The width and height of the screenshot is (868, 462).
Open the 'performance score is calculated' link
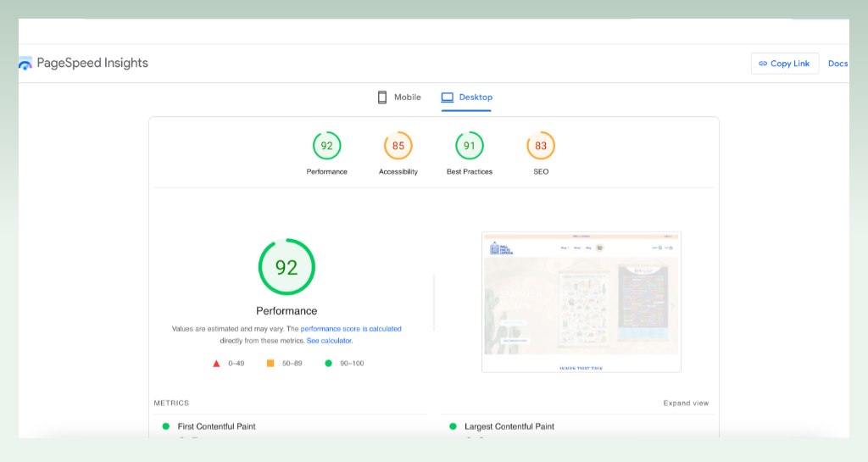point(351,329)
